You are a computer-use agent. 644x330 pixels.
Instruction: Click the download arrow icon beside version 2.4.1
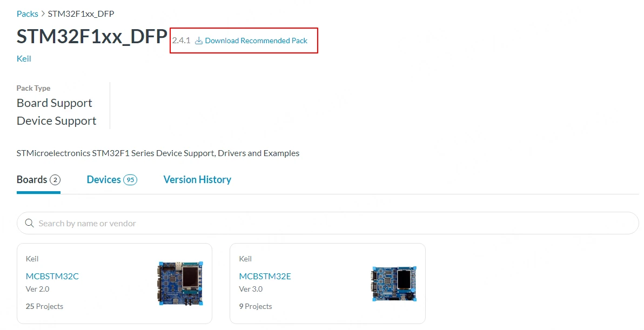(x=199, y=41)
